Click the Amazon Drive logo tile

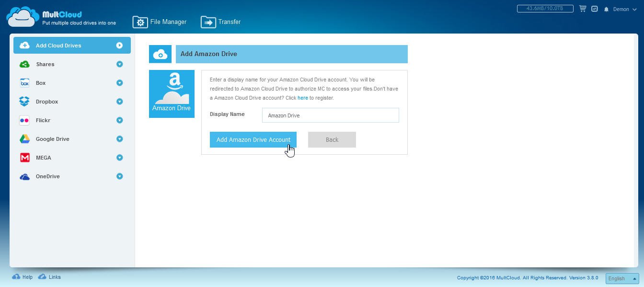[172, 94]
